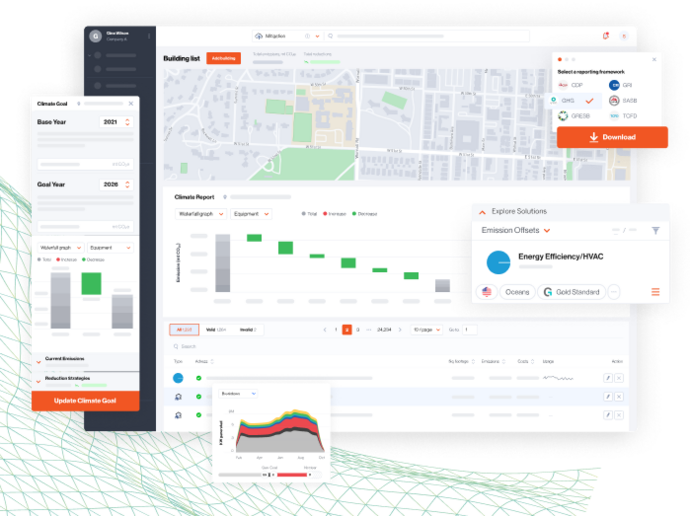Select the CDP reporting framework
This screenshot has width=690, height=516.
(571, 85)
